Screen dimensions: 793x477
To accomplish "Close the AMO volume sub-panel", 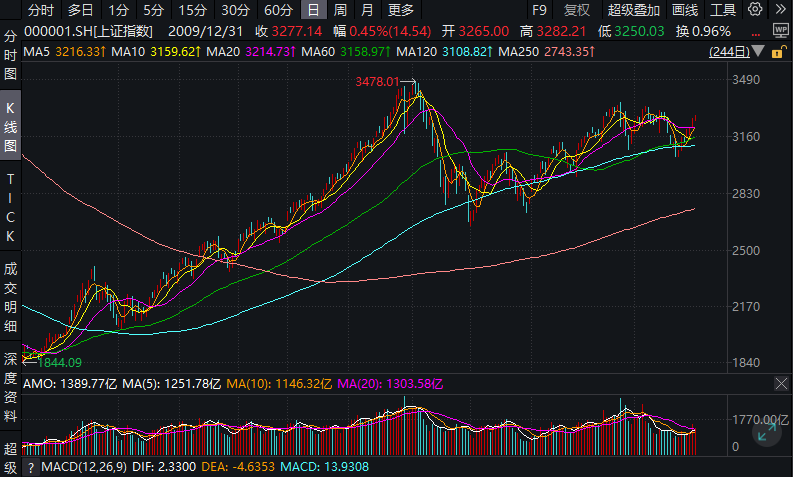I will (x=780, y=383).
